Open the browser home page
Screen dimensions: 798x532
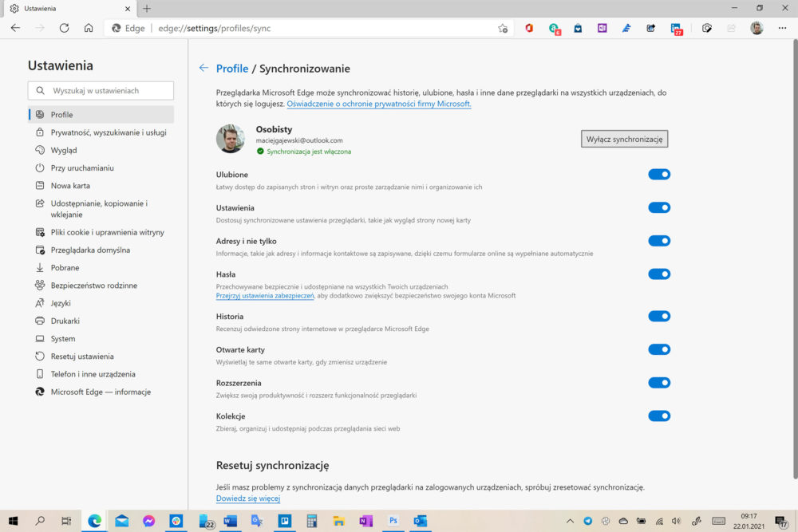[x=89, y=28]
